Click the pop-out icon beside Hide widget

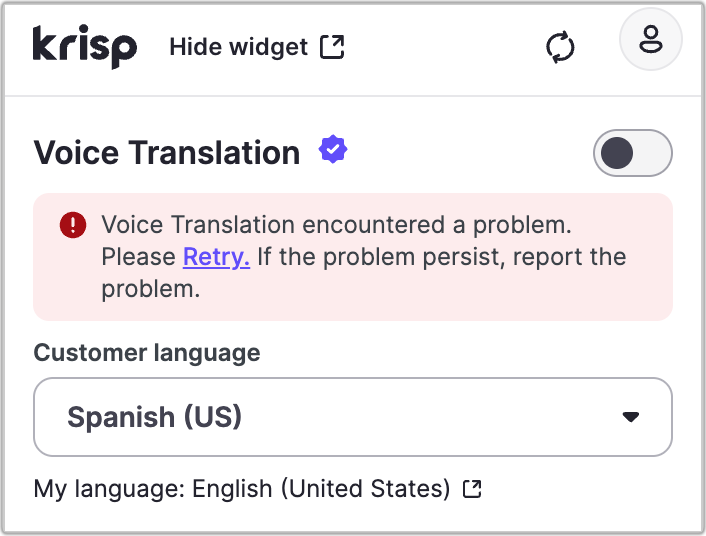(x=332, y=47)
